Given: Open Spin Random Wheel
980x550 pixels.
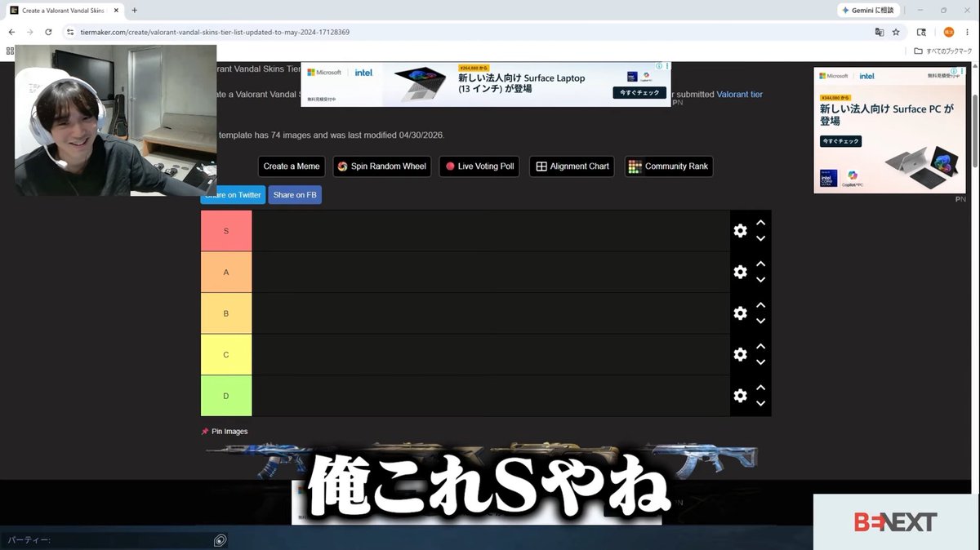Looking at the screenshot, I should click(382, 166).
